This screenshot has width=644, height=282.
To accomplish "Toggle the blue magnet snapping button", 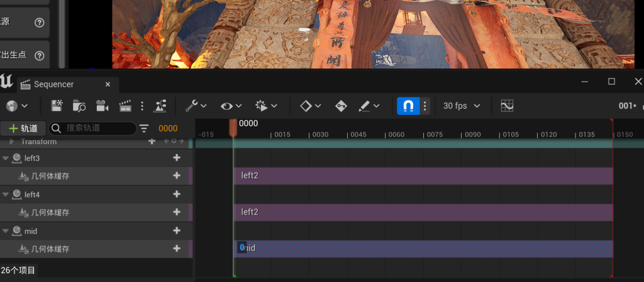I will tap(408, 106).
